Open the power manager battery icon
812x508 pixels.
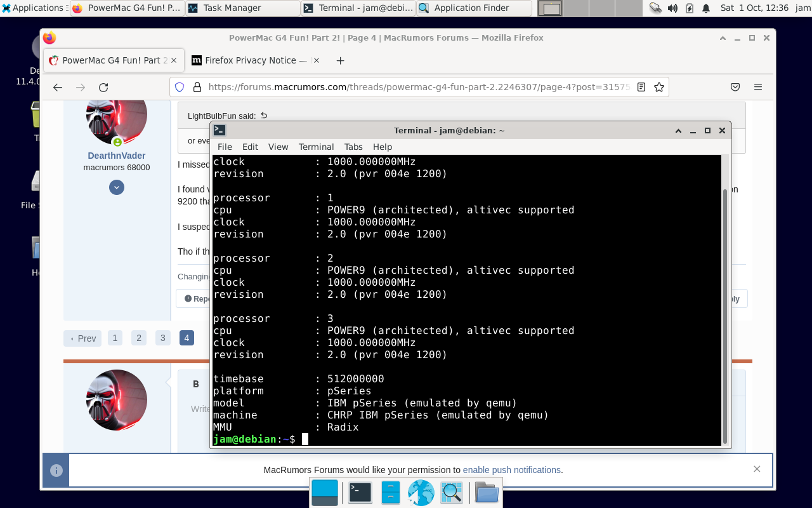pyautogui.click(x=690, y=8)
